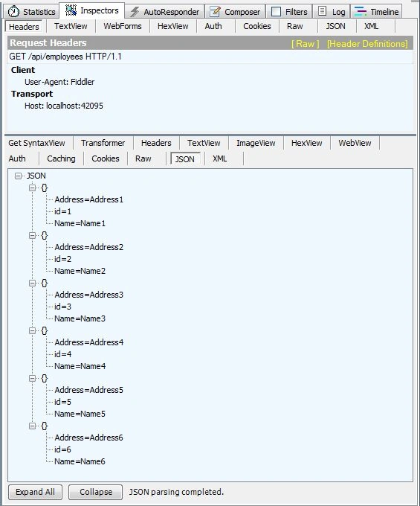Open the request JSON tab
This screenshot has width=420, height=506.
335,26
